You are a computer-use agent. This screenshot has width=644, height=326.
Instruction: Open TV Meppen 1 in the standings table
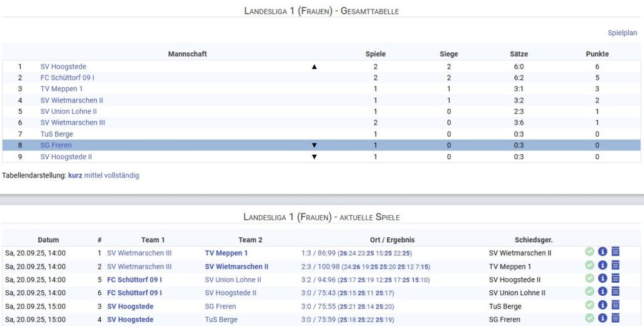(62, 89)
